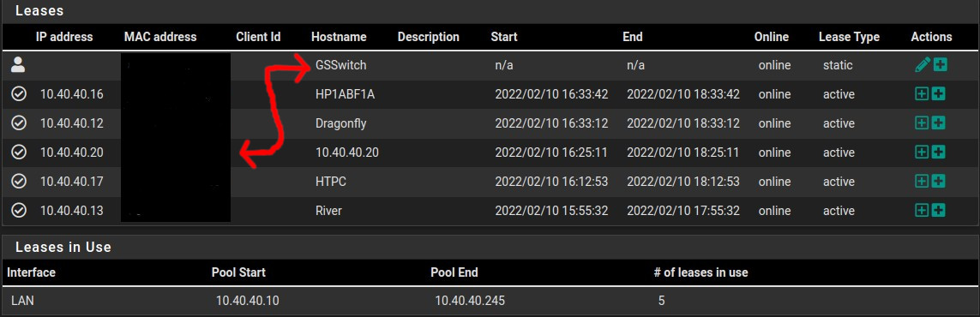Select the Dragonfly hostname cell
Image resolution: width=980 pixels, height=317 pixels.
pos(340,123)
